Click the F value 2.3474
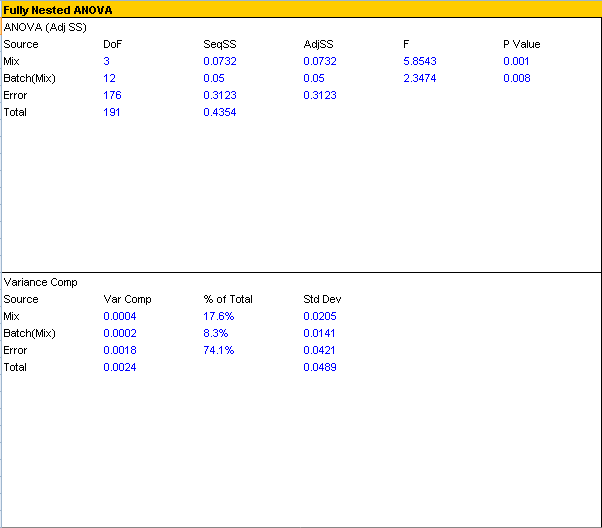The image size is (602, 528). click(x=420, y=78)
